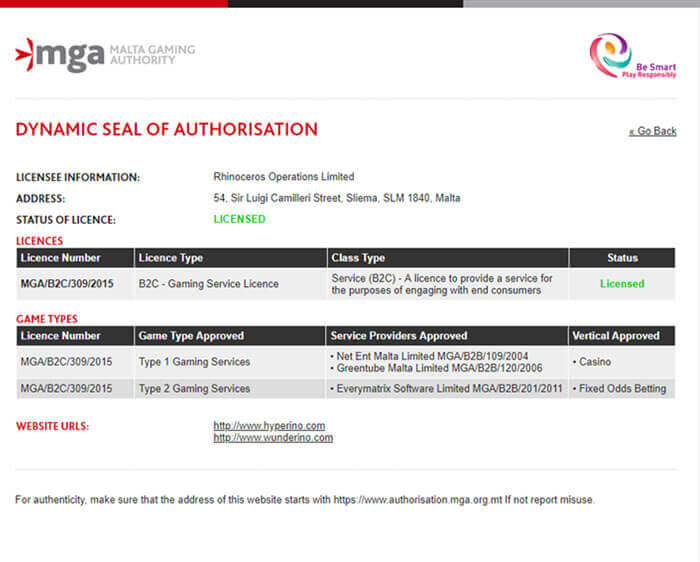
Task: Open the hyperino.com website link
Action: tap(269, 425)
